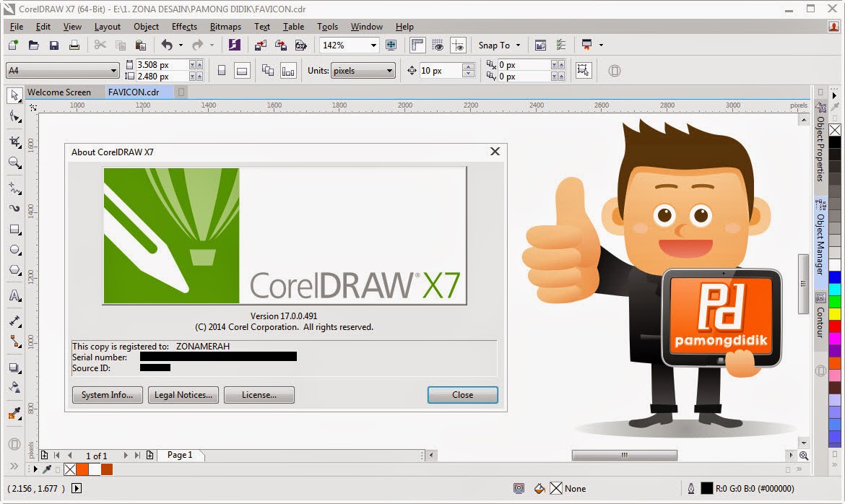Toggle Show Grid button
Image resolution: width=845 pixels, height=504 pixels.
(438, 45)
